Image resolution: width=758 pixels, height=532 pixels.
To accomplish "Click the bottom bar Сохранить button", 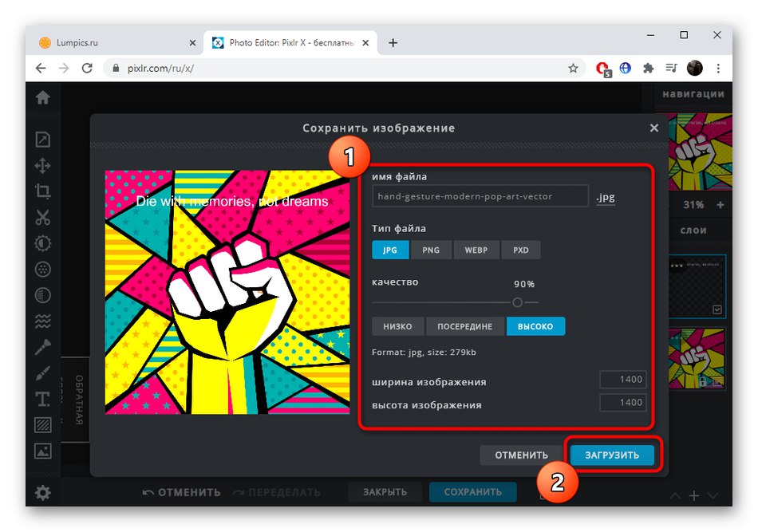I will click(x=473, y=492).
